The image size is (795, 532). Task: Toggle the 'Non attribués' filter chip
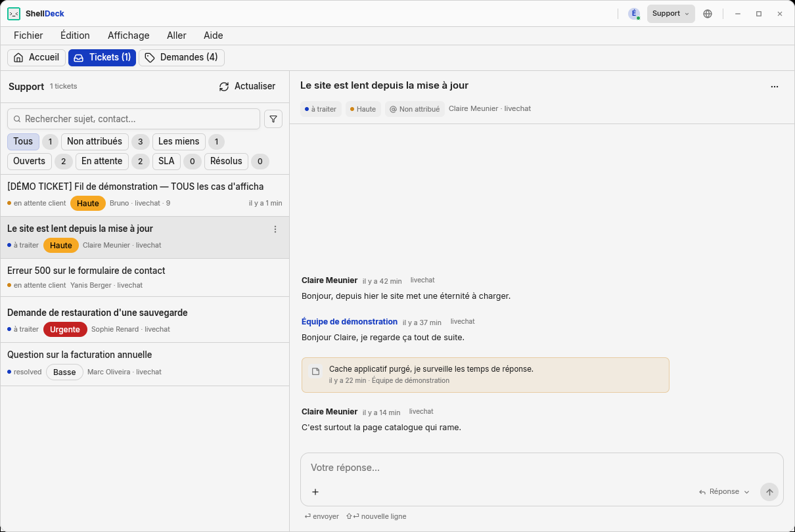pyautogui.click(x=95, y=142)
